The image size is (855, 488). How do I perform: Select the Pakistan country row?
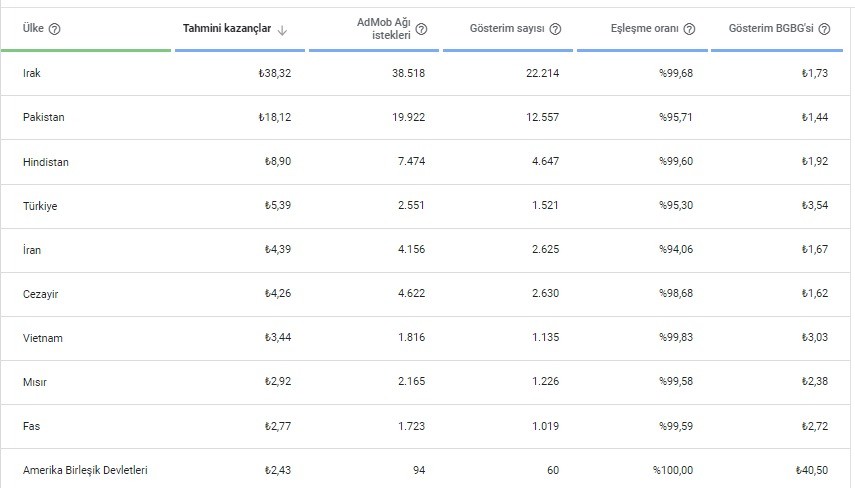coord(425,117)
